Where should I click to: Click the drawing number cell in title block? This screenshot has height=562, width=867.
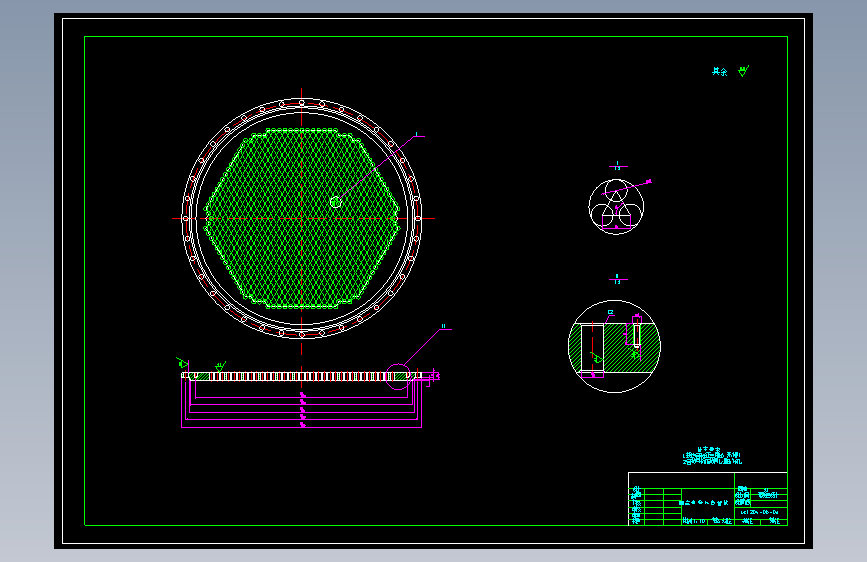[760, 512]
